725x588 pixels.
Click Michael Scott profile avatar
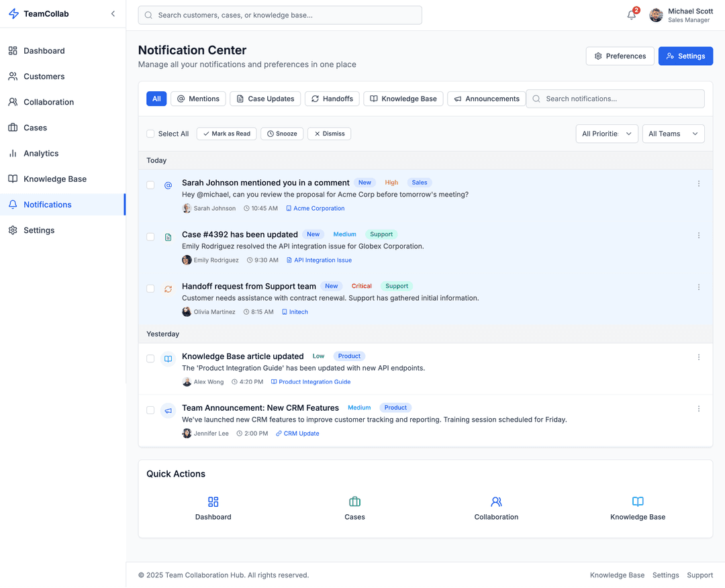point(656,15)
